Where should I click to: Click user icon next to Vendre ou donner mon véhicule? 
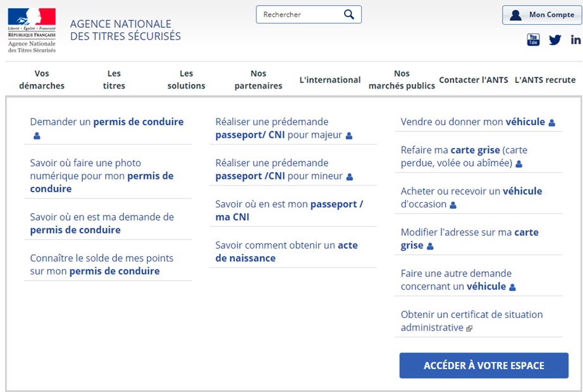[551, 123]
